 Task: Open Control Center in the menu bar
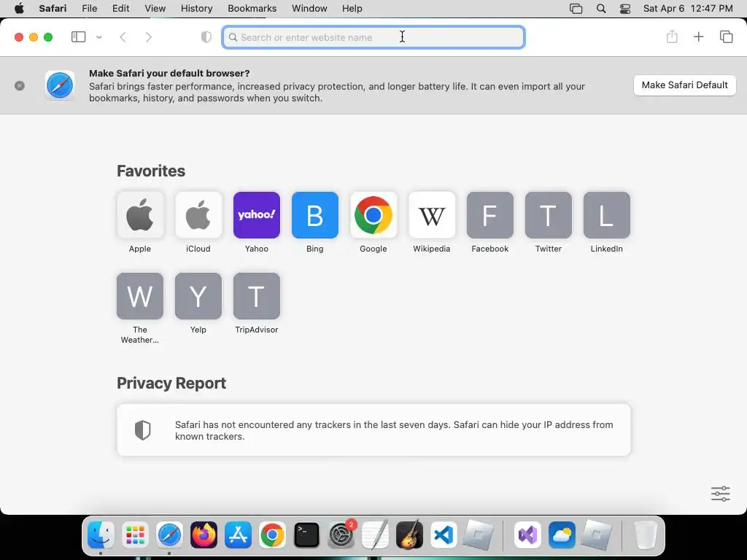coord(625,8)
